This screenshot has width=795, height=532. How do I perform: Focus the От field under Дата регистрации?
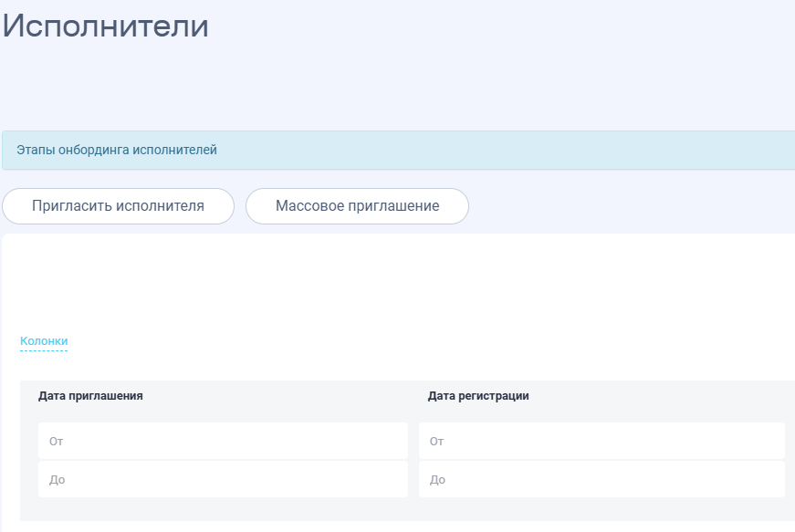[601, 441]
